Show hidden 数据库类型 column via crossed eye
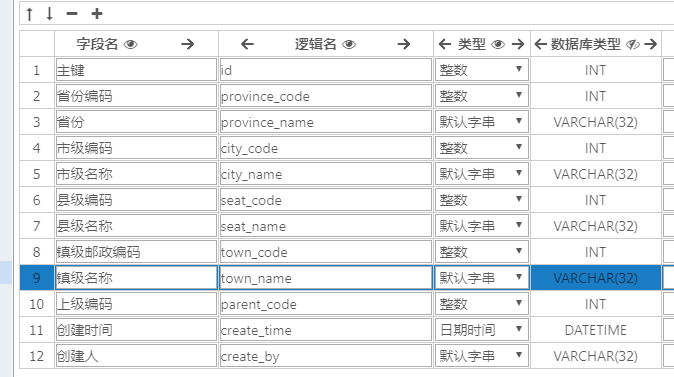Screen dimensions: 674x377 (x=632, y=44)
